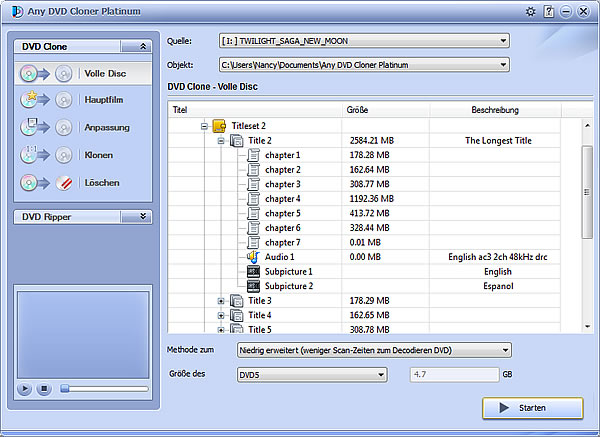Open the Größe des DVD5 dropdown
Image resolution: width=600 pixels, height=437 pixels.
381,375
